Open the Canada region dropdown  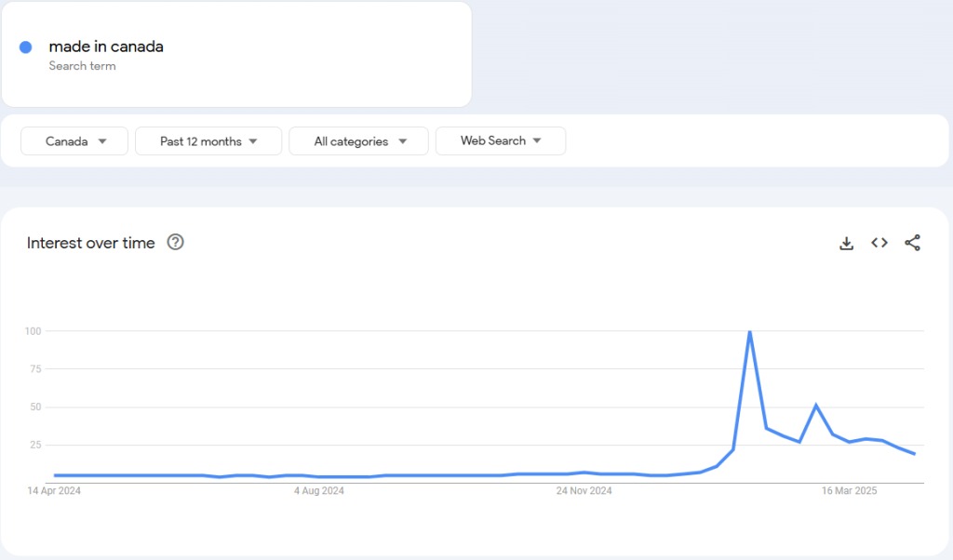tap(74, 141)
